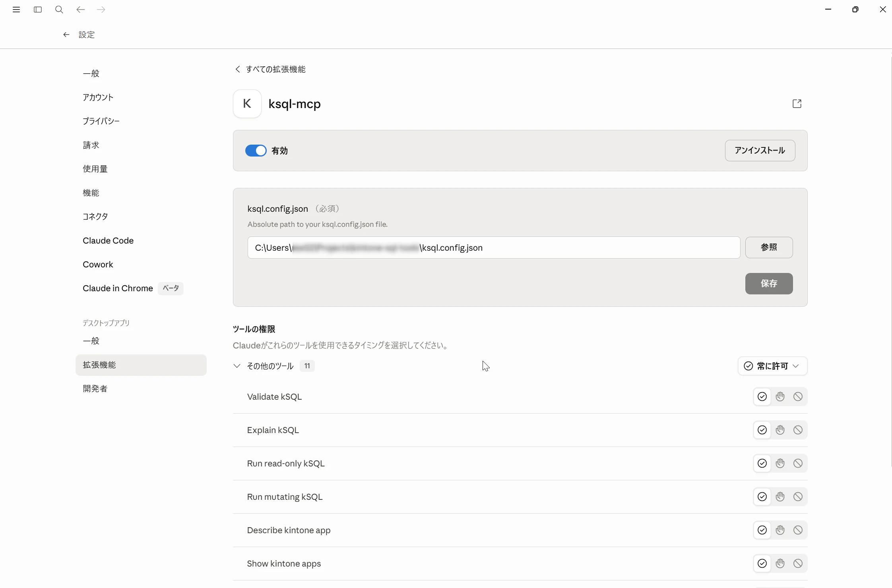Block the Run read-only kSQL tool

pyautogui.click(x=798, y=463)
